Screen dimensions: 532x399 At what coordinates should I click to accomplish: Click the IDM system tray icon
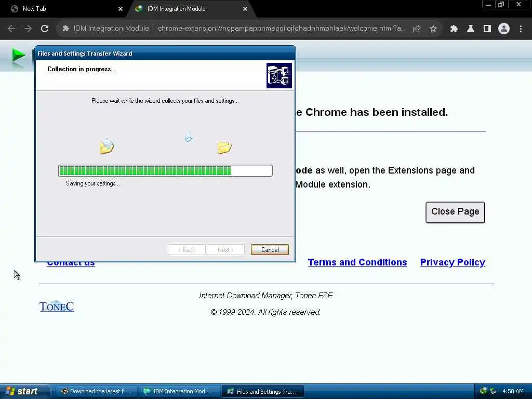(484, 391)
